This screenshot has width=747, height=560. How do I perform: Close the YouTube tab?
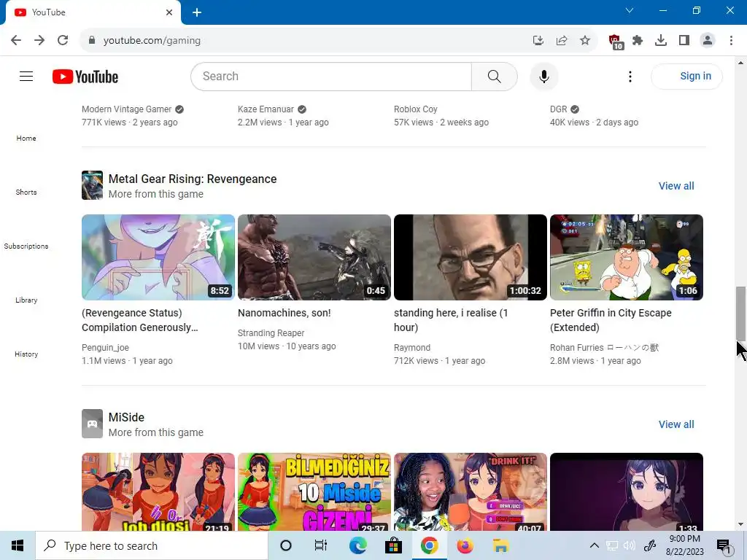coord(169,12)
